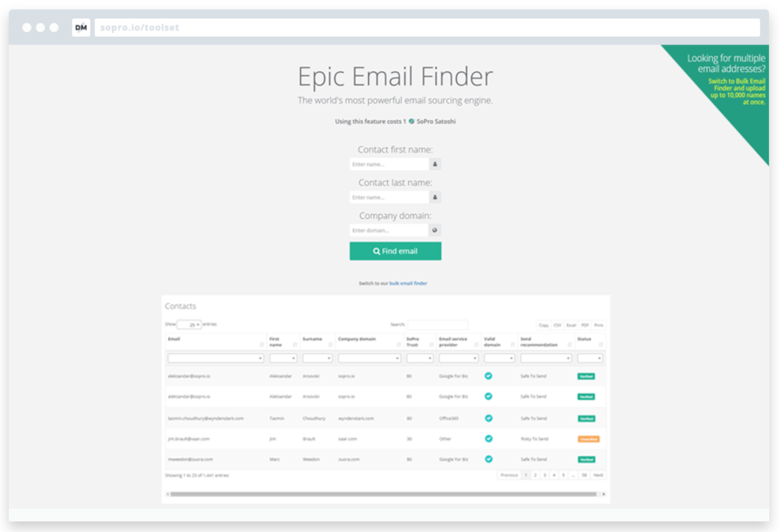Sort by Send recommendation column icon

pyautogui.click(x=569, y=345)
